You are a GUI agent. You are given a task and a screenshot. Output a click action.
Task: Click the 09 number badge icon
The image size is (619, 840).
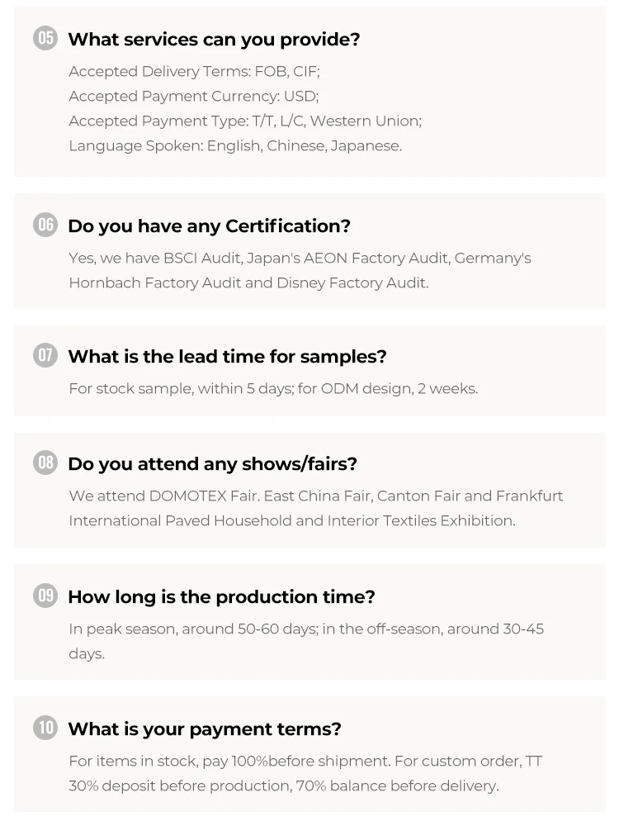point(45,596)
